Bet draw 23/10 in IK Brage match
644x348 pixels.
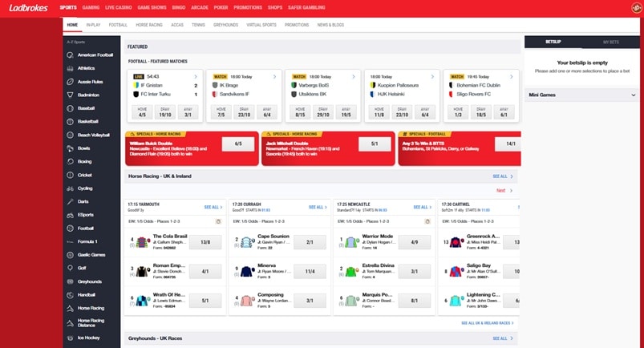tap(244, 112)
